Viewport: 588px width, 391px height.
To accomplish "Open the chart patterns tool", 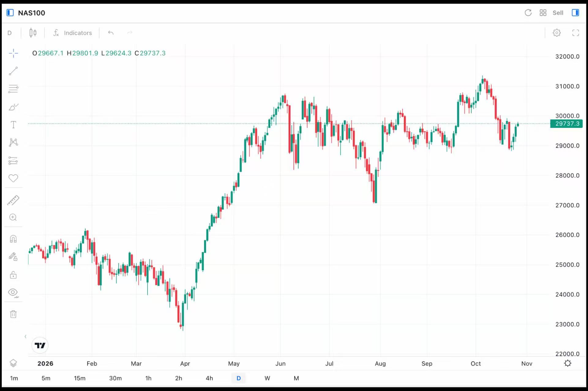I will [13, 142].
